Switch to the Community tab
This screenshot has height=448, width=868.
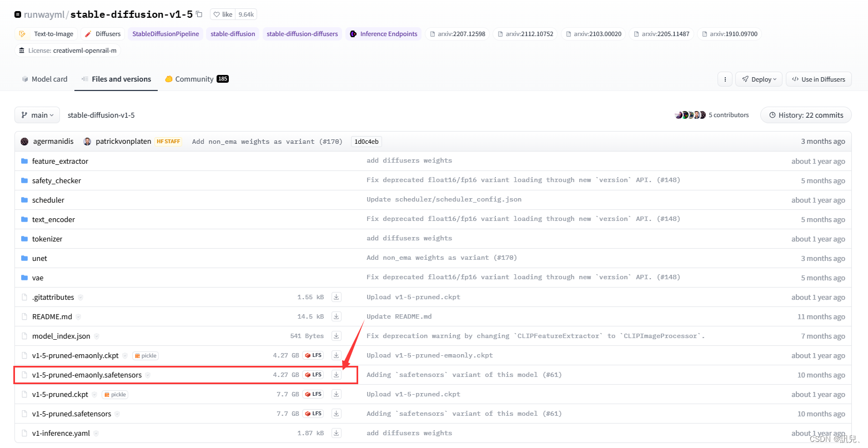coord(197,79)
